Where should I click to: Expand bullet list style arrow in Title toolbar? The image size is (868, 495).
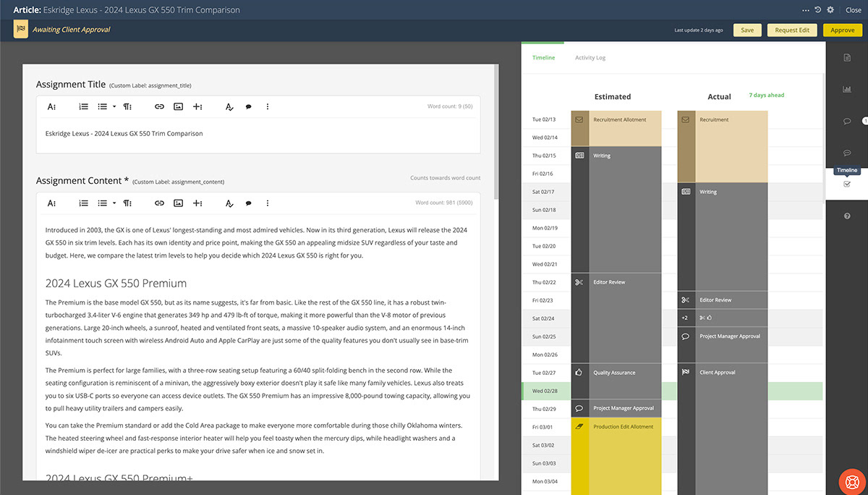tap(114, 106)
